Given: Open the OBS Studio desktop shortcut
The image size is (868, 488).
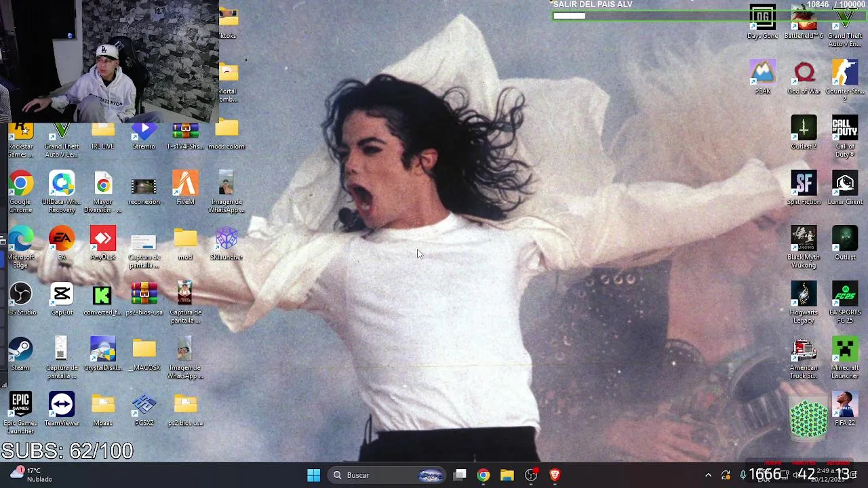Looking at the screenshot, I should 20,299.
